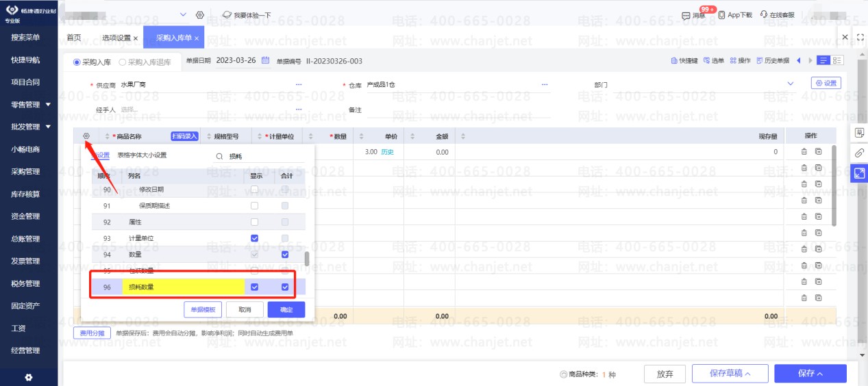Viewport: 868px width, 386px height.
Task: Click the 单据模板 button
Action: pyautogui.click(x=203, y=309)
